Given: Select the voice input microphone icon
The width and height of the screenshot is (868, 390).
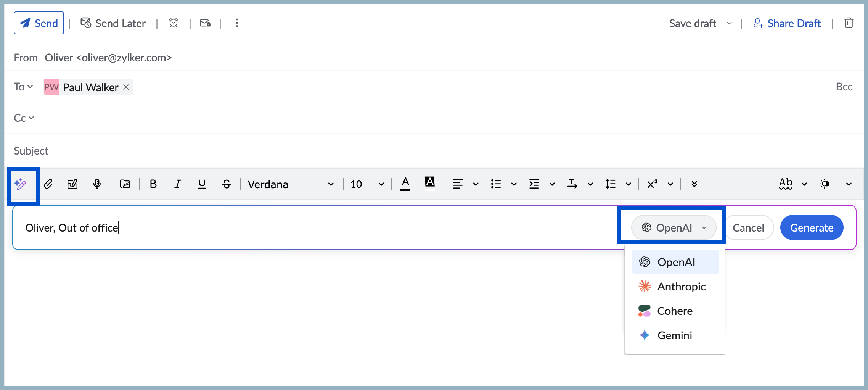Looking at the screenshot, I should (x=97, y=184).
